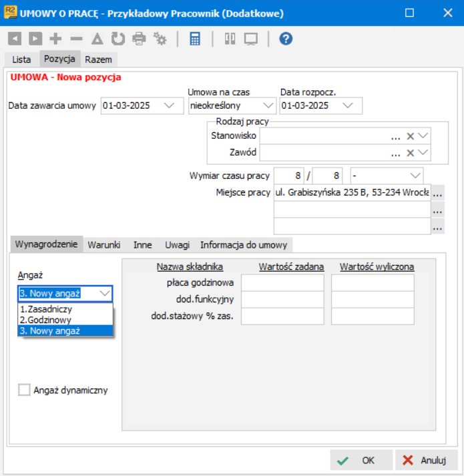Go to previous record arrow icon
This screenshot has height=476, width=464.
point(15,39)
